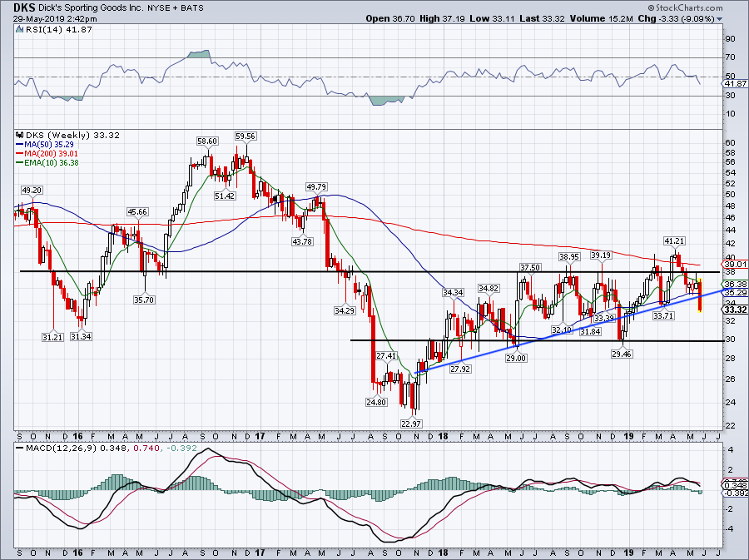Click the 49.20 price label

tap(32, 190)
